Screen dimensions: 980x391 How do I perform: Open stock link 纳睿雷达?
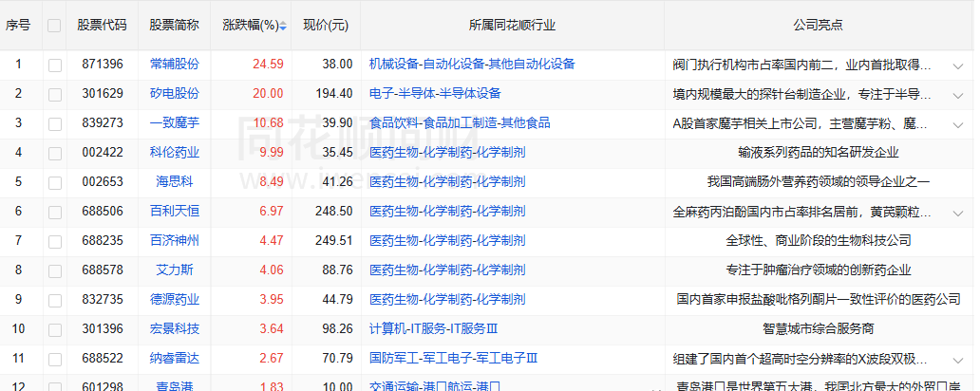175,359
